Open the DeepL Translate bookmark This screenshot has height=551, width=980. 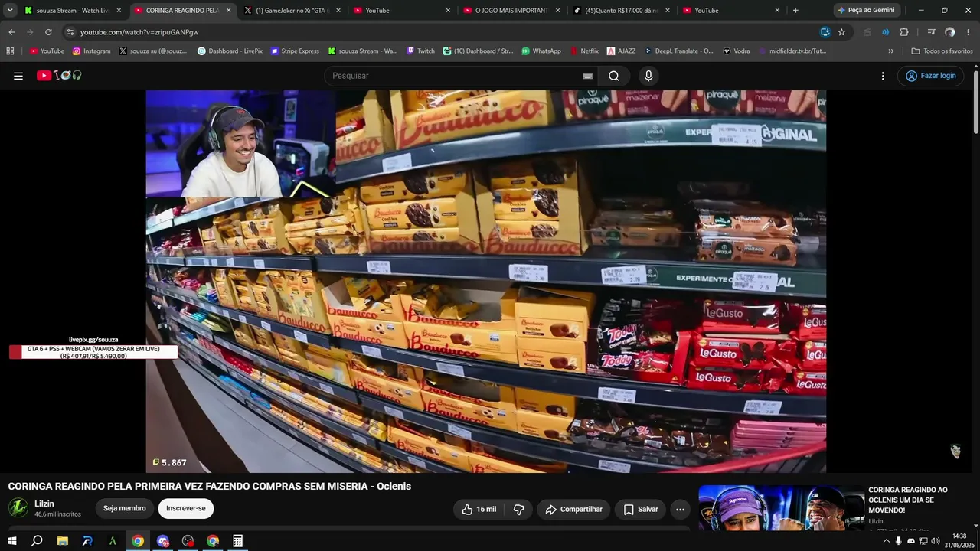point(678,51)
